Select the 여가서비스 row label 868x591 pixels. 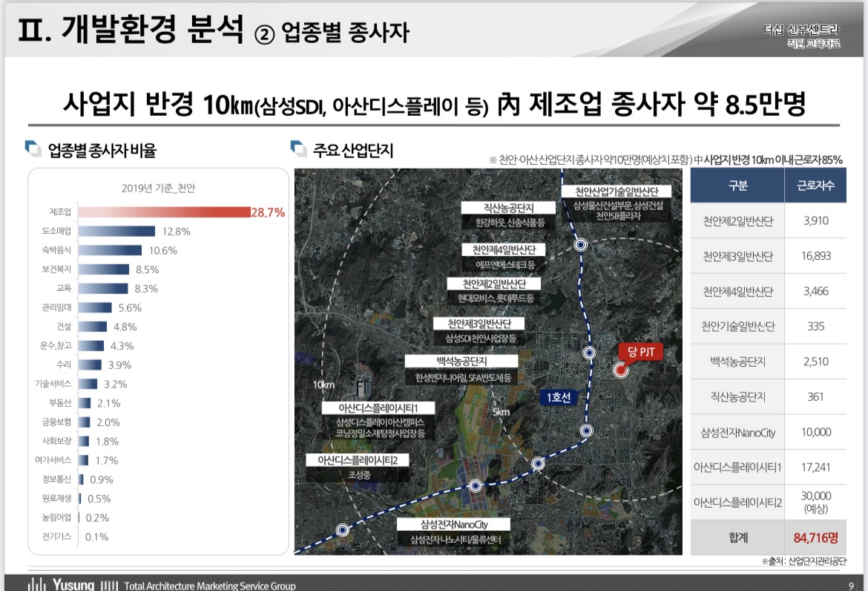[x=53, y=460]
